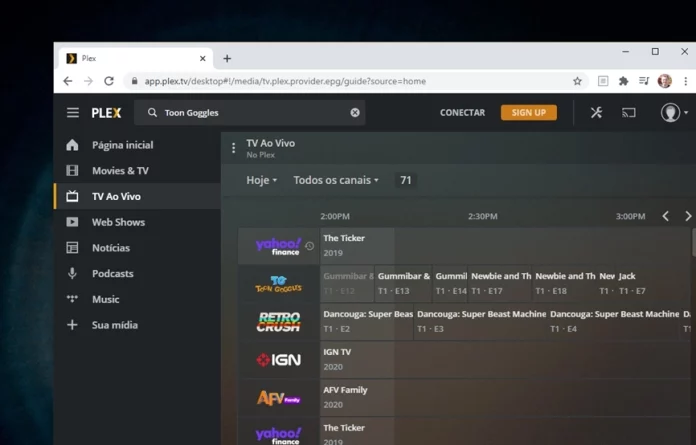Expand the Todos os canais dropdown
This screenshot has height=445, width=696.
click(x=336, y=180)
